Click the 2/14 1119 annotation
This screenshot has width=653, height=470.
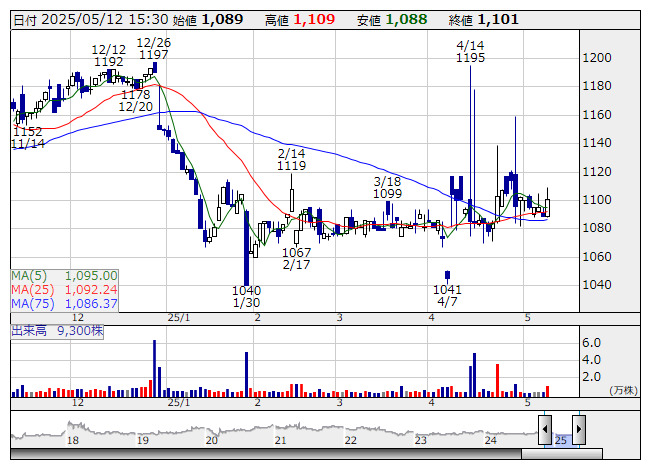(292, 159)
